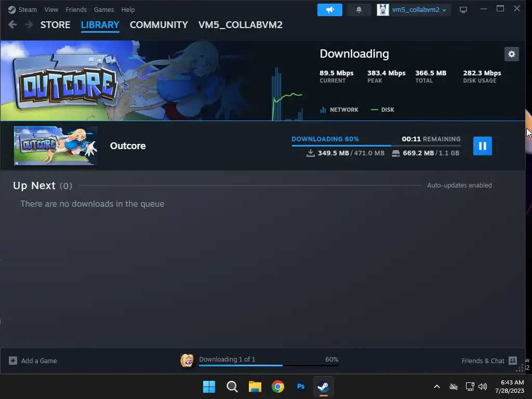Viewport: 532px width, 399px height.
Task: Click the Outcore icon in bottom bar
Action: [187, 361]
